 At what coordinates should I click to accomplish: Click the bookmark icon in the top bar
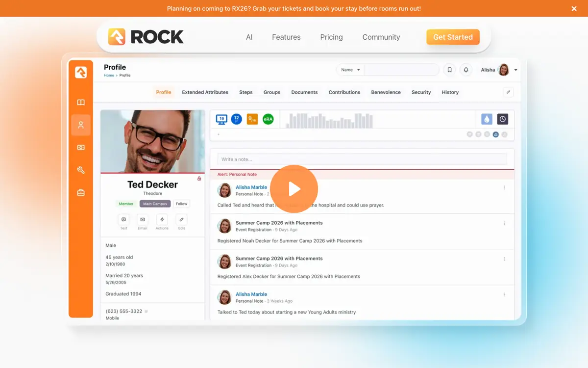tap(449, 70)
